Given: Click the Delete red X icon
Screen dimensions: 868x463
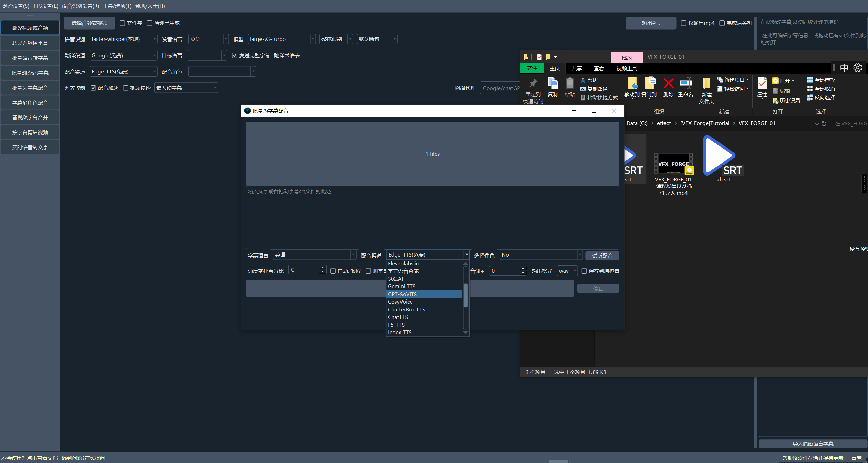Looking at the screenshot, I should 668,84.
